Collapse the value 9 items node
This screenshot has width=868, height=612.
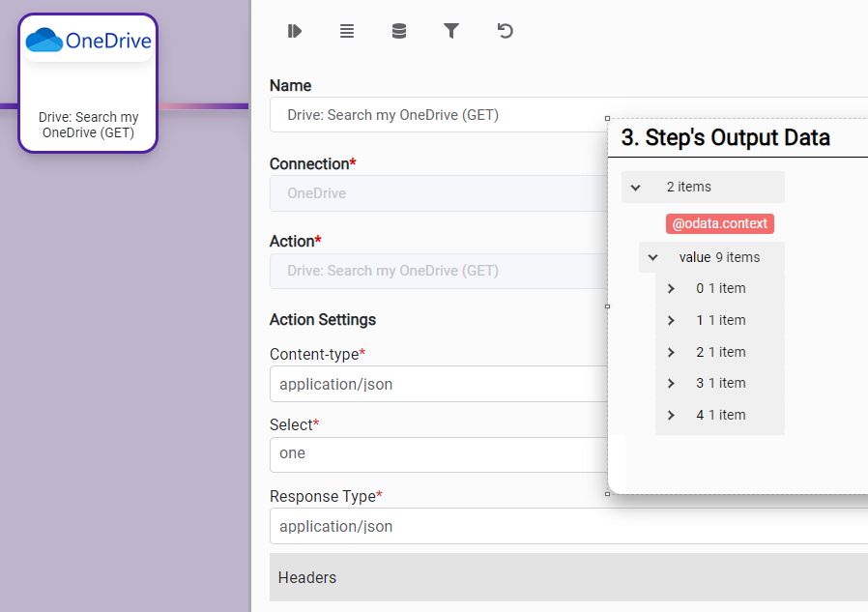pos(653,257)
